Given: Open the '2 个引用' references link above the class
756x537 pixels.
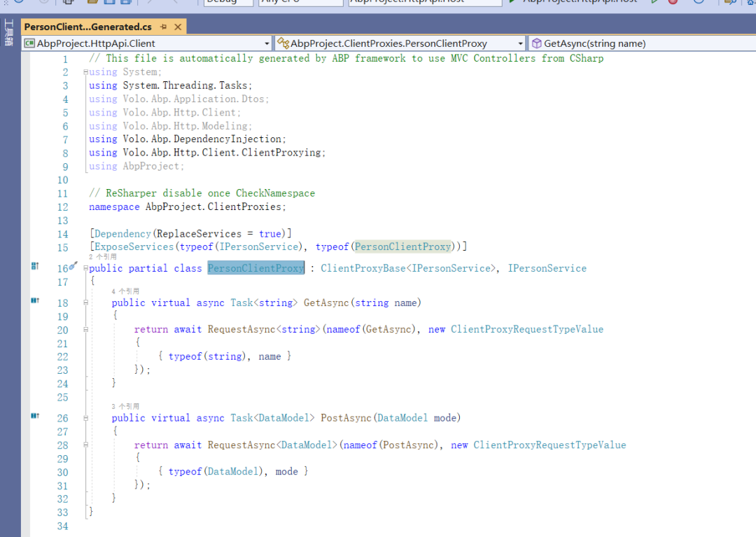Looking at the screenshot, I should (102, 257).
